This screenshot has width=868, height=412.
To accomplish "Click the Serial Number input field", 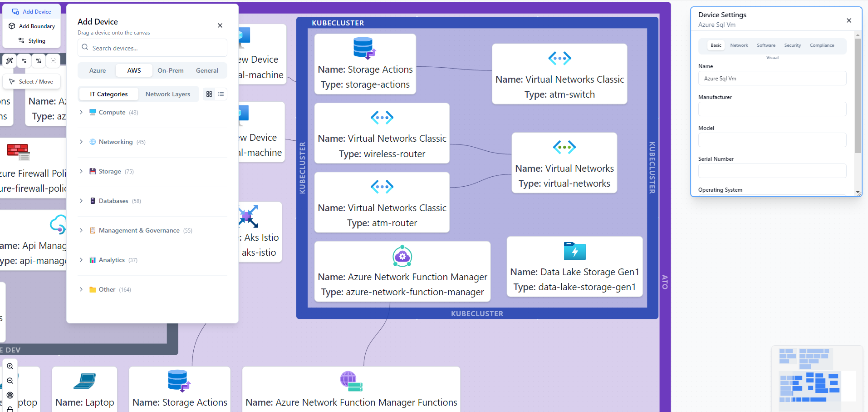I will pyautogui.click(x=772, y=171).
